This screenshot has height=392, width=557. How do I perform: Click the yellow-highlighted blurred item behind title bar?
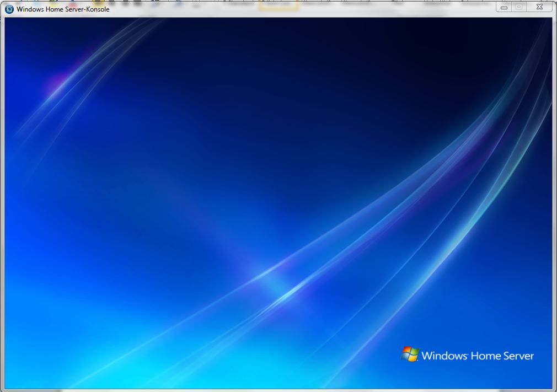278,4
